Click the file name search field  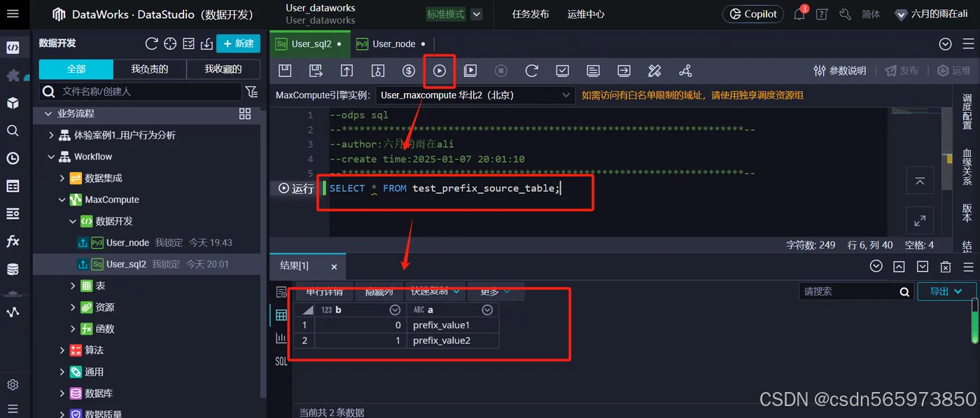click(141, 92)
